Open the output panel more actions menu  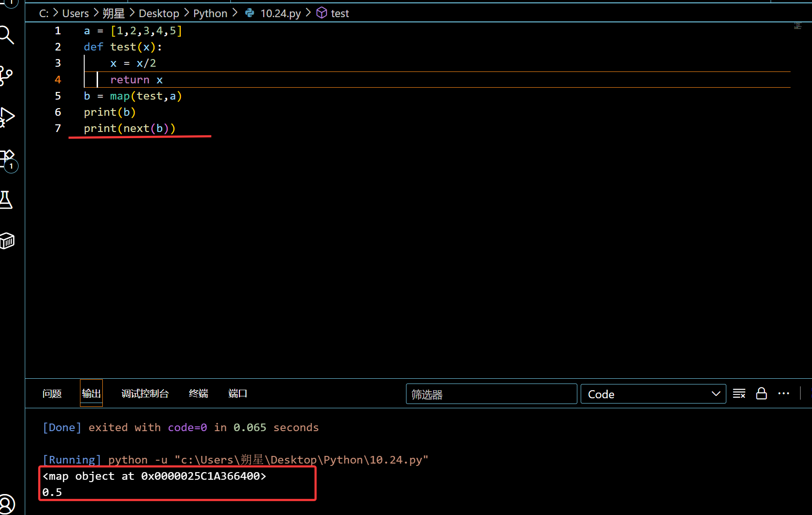pyautogui.click(x=783, y=394)
